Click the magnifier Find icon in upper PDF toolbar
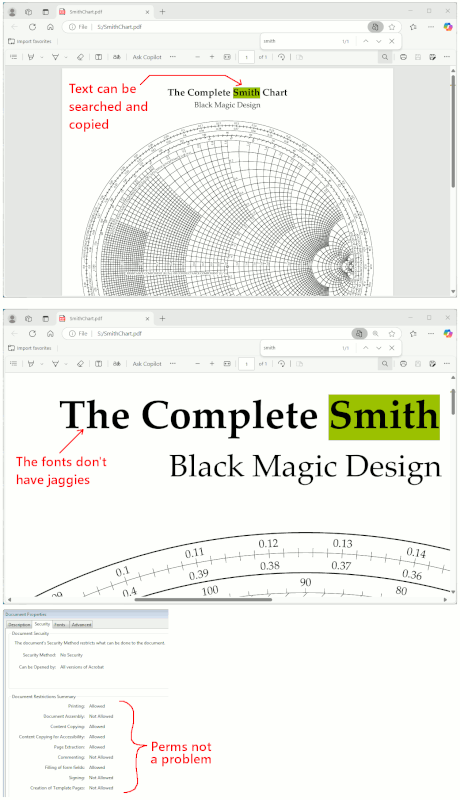The image size is (460, 800). pos(385,57)
